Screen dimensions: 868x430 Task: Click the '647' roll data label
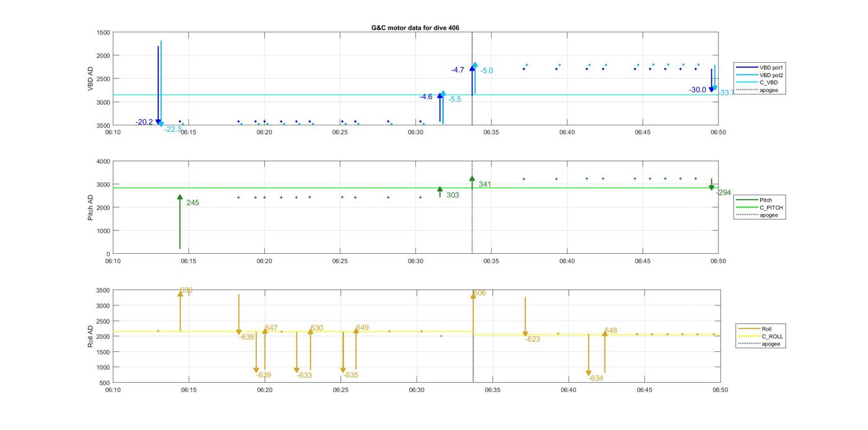click(x=271, y=328)
